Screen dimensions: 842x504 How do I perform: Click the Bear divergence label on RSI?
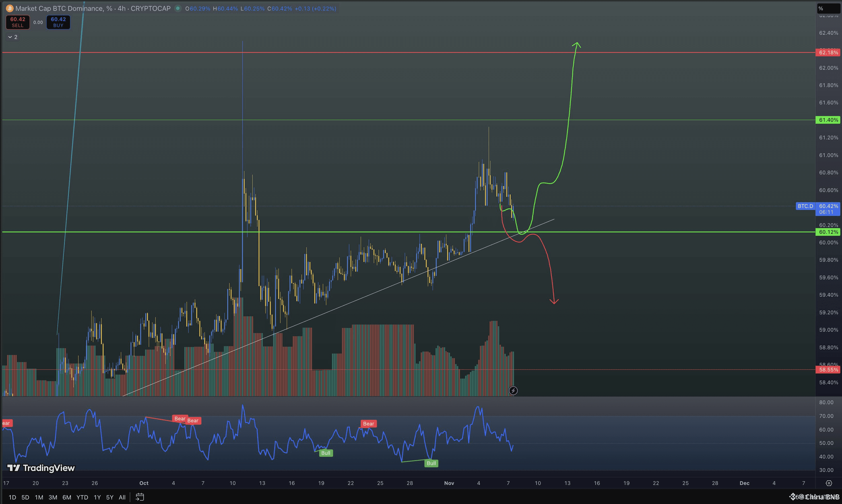(x=368, y=424)
